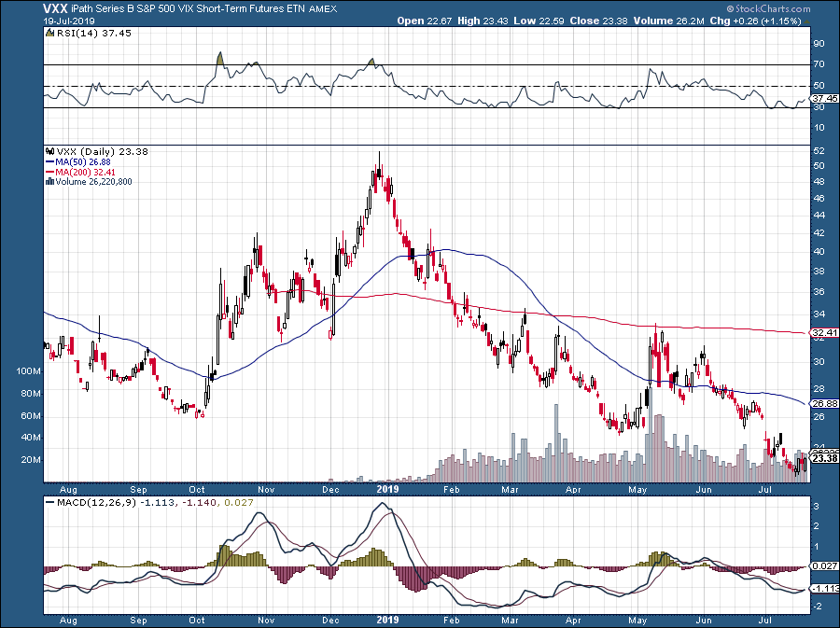Screen dimensions: 840x628
Task: Click the RSI(14) 37.45 legend label
Action: pyautogui.click(x=93, y=34)
